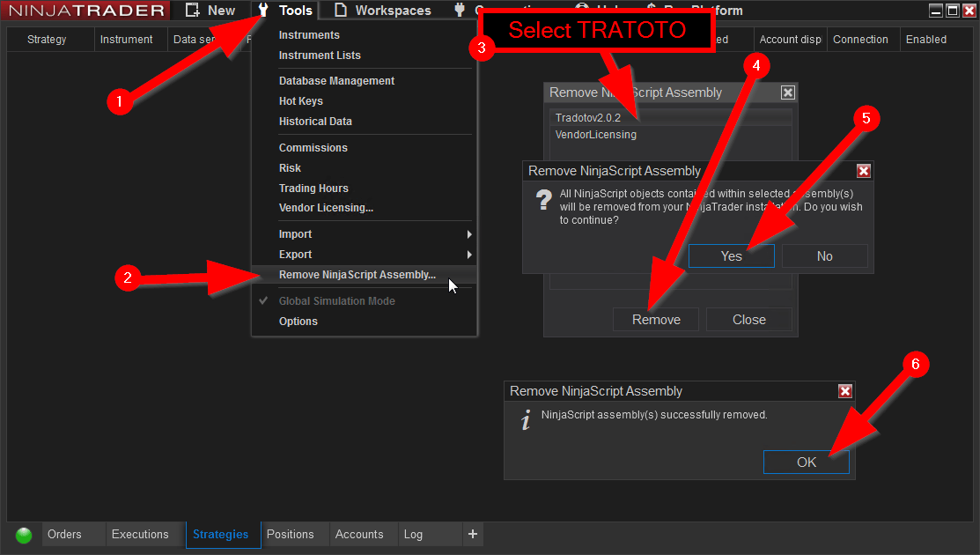
Task: Select VendorLicensing in the assembly list
Action: pos(596,135)
